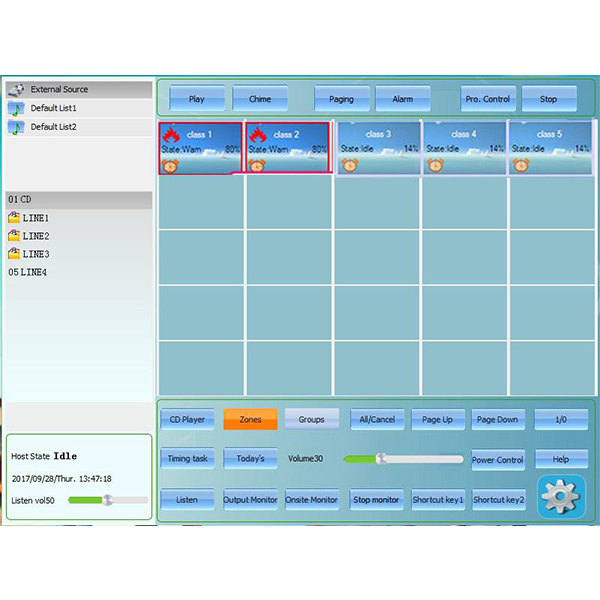The height and width of the screenshot is (600, 600).
Task: Toggle All/Cancel zone selection
Action: pos(377,419)
